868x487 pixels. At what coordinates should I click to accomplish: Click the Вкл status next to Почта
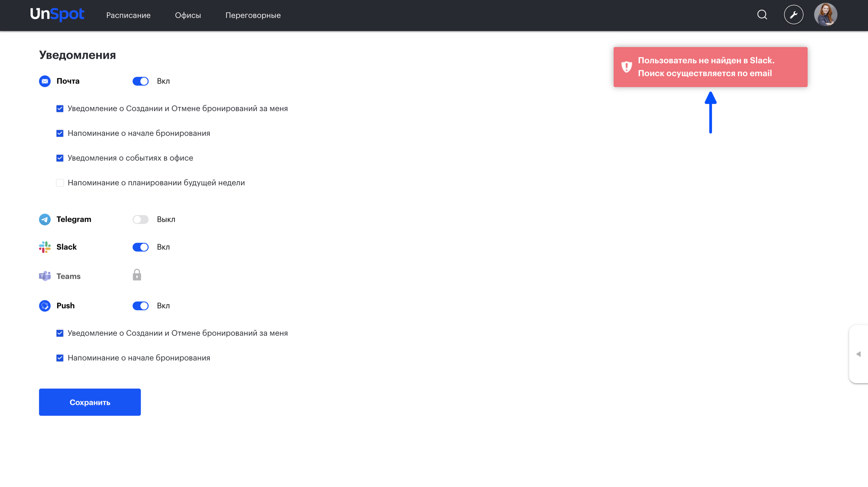pos(163,81)
